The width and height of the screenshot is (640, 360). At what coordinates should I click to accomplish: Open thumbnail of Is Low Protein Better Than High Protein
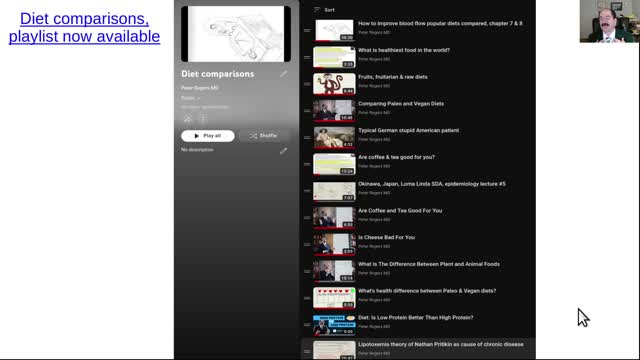tap(334, 324)
